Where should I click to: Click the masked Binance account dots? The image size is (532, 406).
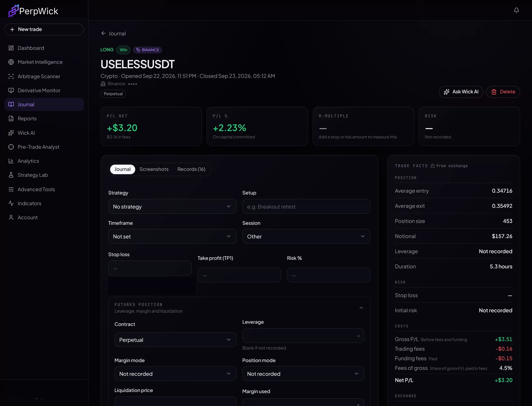click(133, 84)
